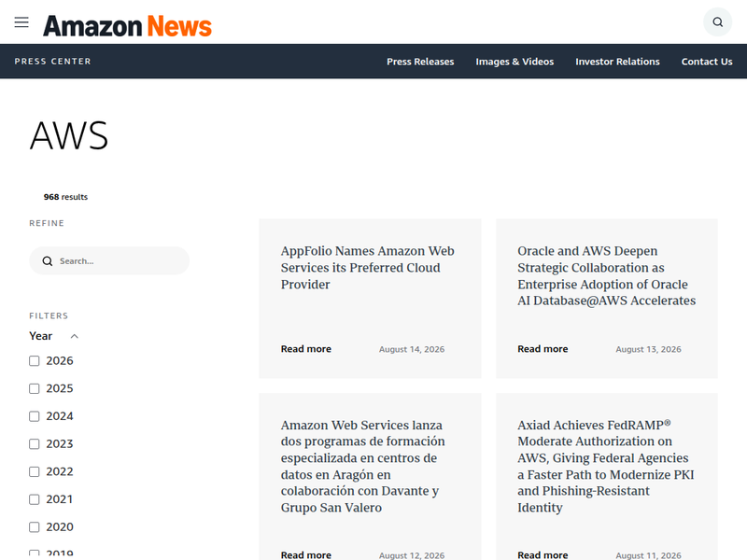Viewport: 747px width, 560px height.
Task: Check the 2026 year filter
Action: point(35,361)
